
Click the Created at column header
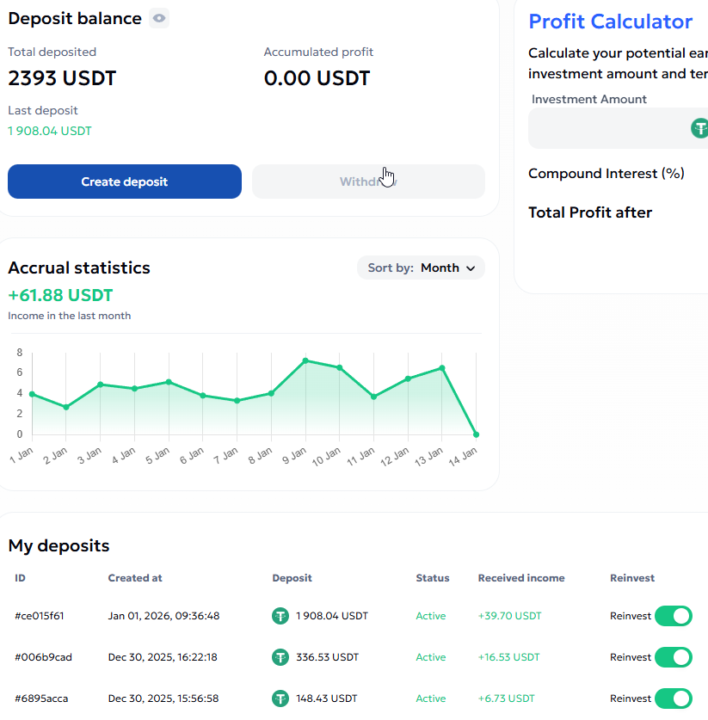point(135,578)
